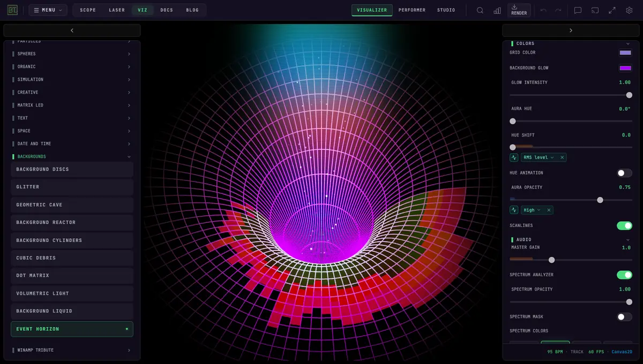Expand the Matrix LED category
This screenshot has height=364, width=643.
(x=72, y=105)
